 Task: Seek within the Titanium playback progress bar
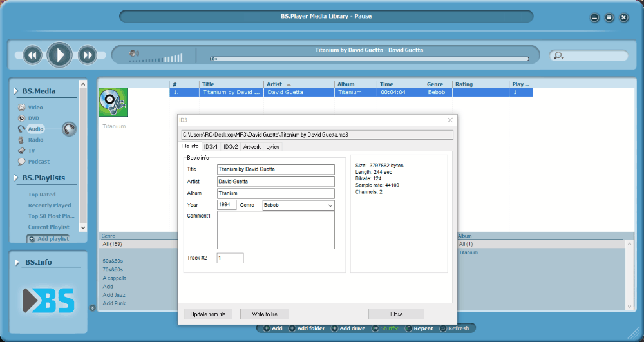pos(369,59)
